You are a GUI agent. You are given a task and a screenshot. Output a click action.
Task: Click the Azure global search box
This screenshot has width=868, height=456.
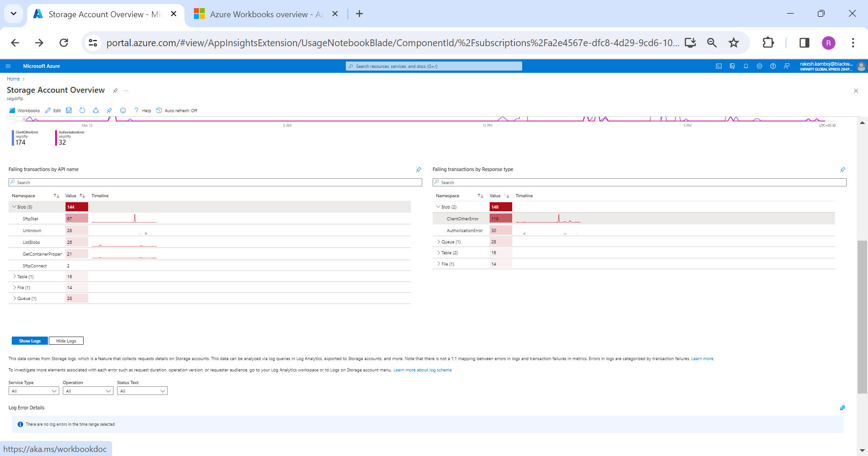pos(434,66)
